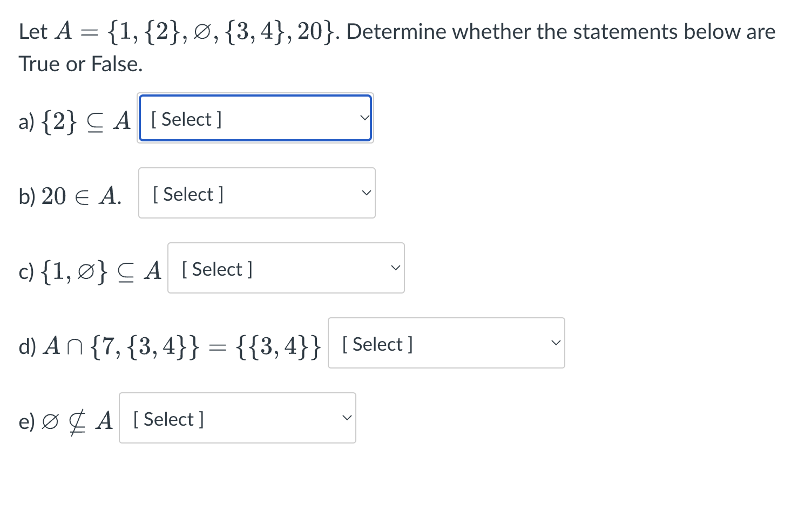Click the chevron on statement e's dropdown
The width and height of the screenshot is (798, 532).
pos(346,418)
